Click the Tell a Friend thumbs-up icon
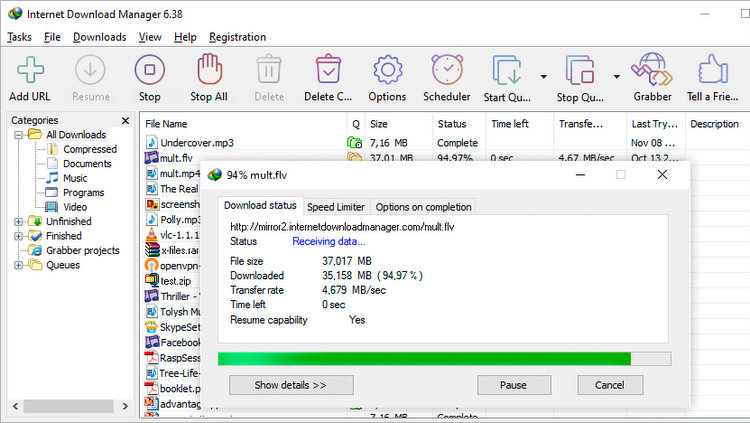The width and height of the screenshot is (750, 423). 712,70
